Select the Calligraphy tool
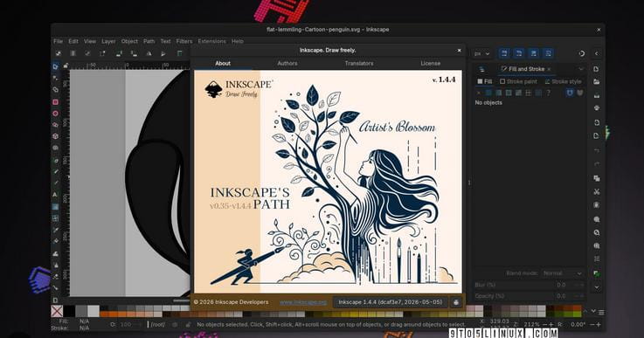 click(x=55, y=183)
